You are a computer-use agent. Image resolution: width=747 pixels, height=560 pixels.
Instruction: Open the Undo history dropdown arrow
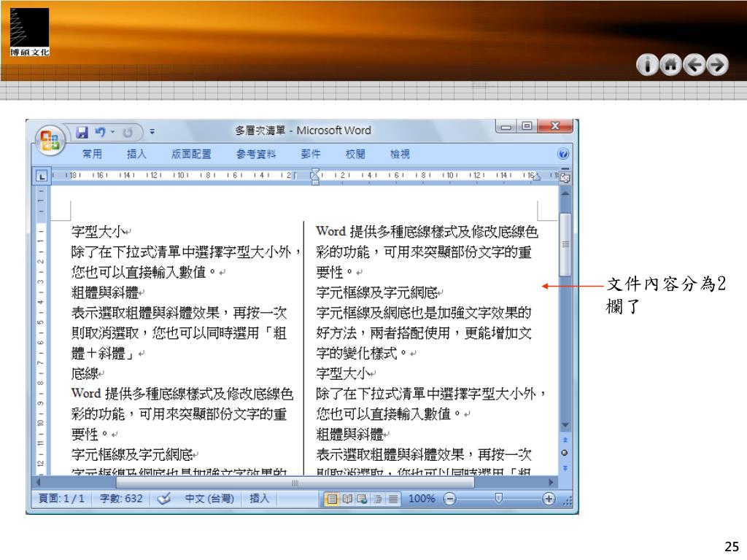113,132
